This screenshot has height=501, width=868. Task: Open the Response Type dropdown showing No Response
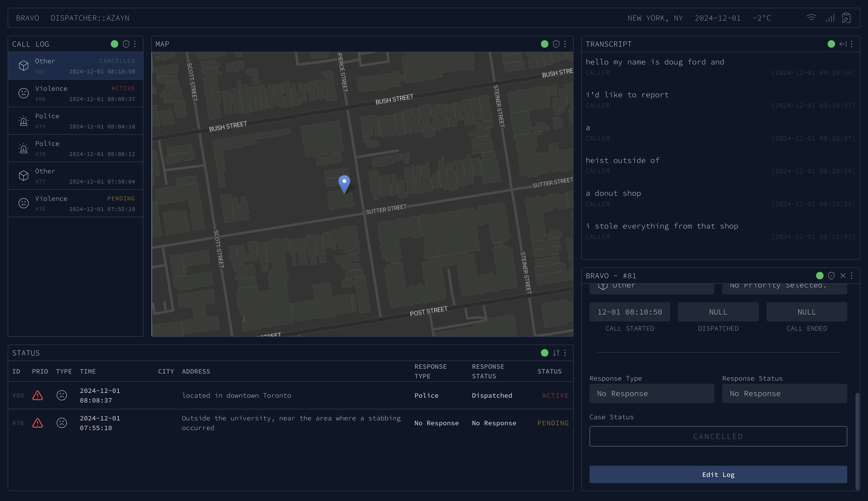click(x=652, y=393)
